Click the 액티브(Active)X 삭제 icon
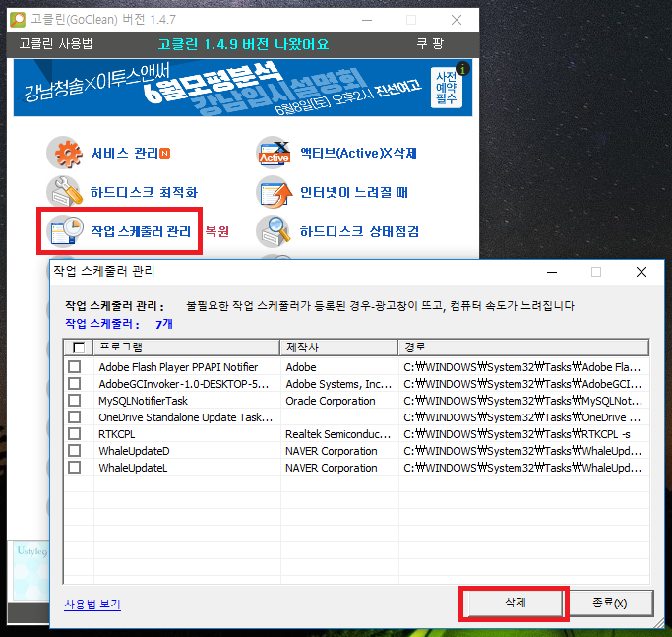Viewport: 672px width, 637px height. point(275,153)
